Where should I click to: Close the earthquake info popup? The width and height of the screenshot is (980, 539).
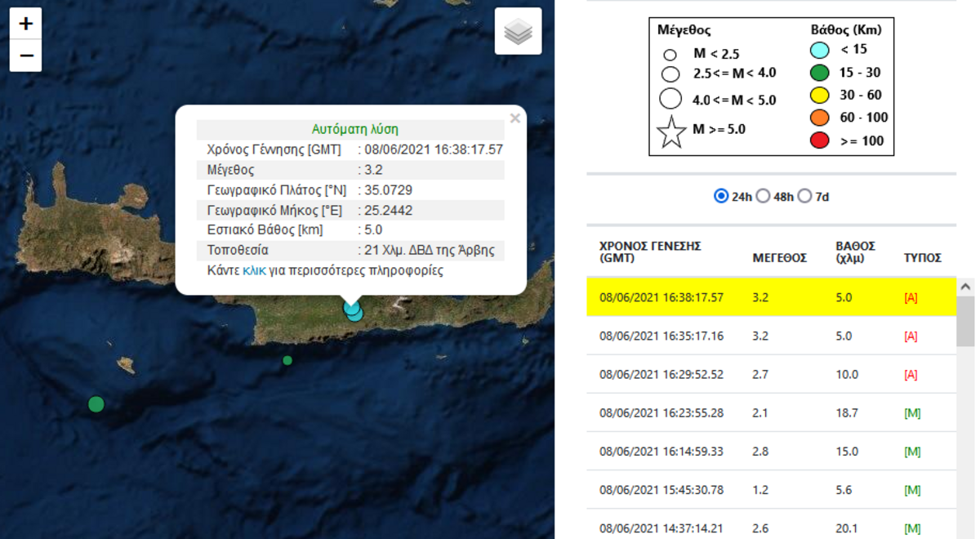pos(514,118)
